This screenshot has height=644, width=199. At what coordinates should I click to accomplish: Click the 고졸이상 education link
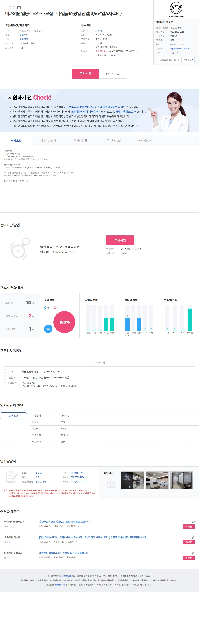(x=24, y=39)
